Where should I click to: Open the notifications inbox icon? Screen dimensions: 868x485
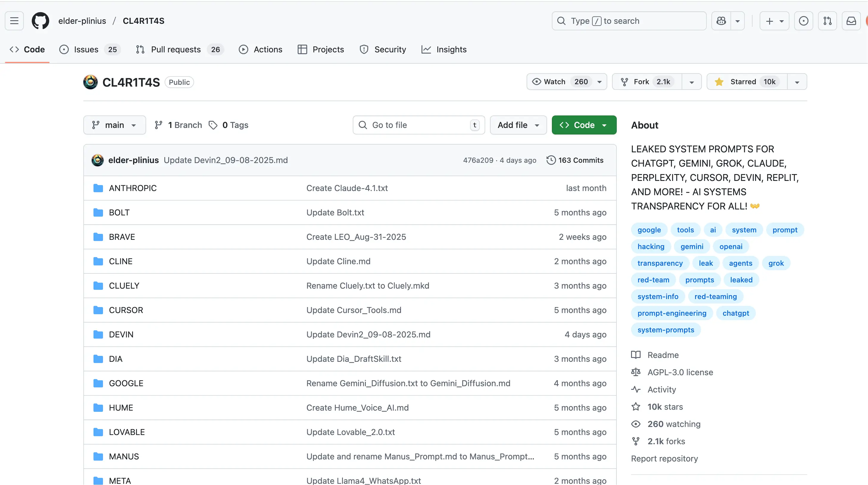pyautogui.click(x=852, y=21)
